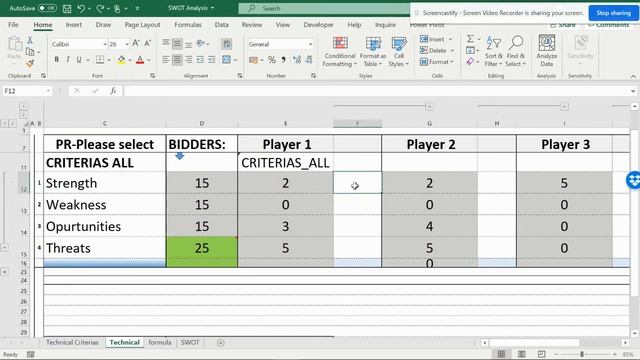640x360 pixels.
Task: Align text left
Action: (165, 60)
